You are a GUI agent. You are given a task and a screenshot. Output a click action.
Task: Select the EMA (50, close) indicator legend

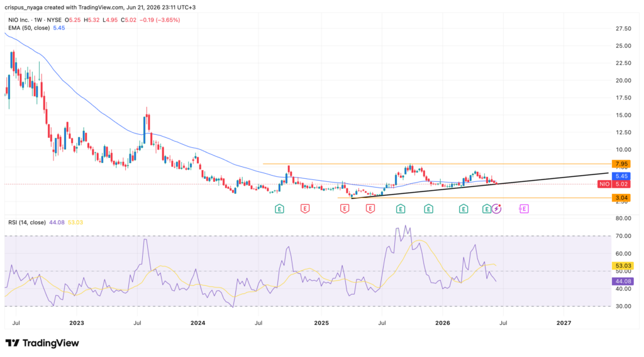(x=29, y=28)
